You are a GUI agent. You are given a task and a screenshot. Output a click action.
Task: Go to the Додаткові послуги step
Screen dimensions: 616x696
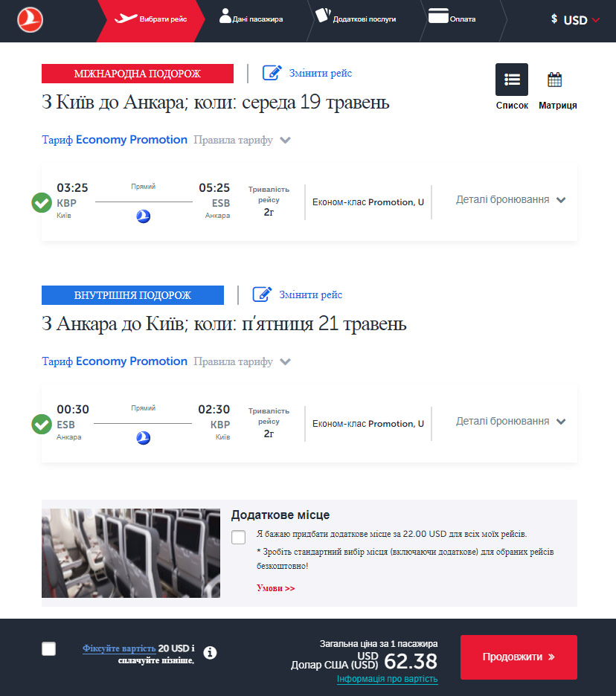point(356,17)
